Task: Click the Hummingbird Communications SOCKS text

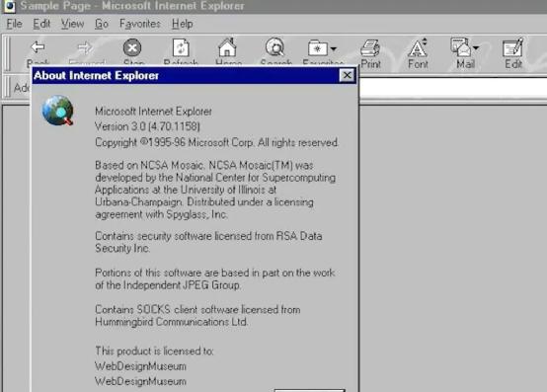Action: [197, 316]
